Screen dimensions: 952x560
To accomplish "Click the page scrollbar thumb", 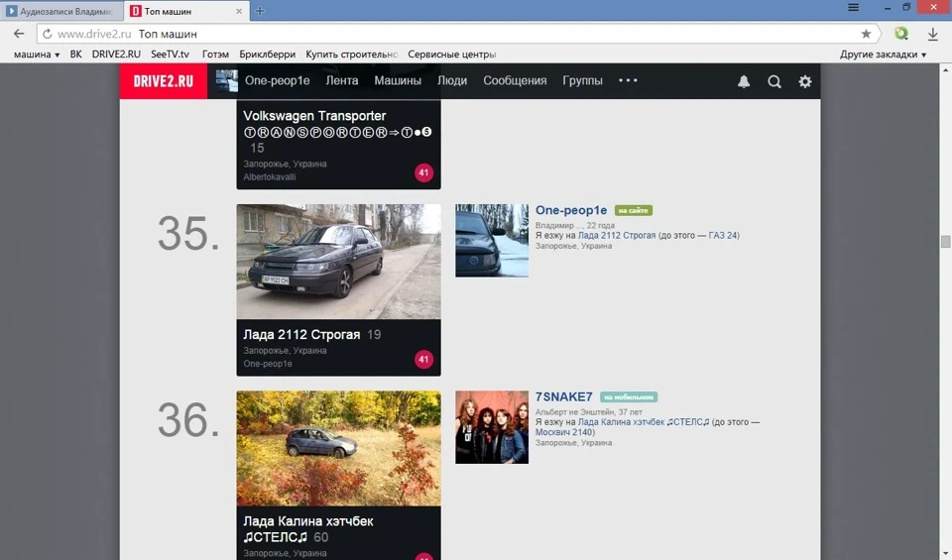I will point(945,242).
